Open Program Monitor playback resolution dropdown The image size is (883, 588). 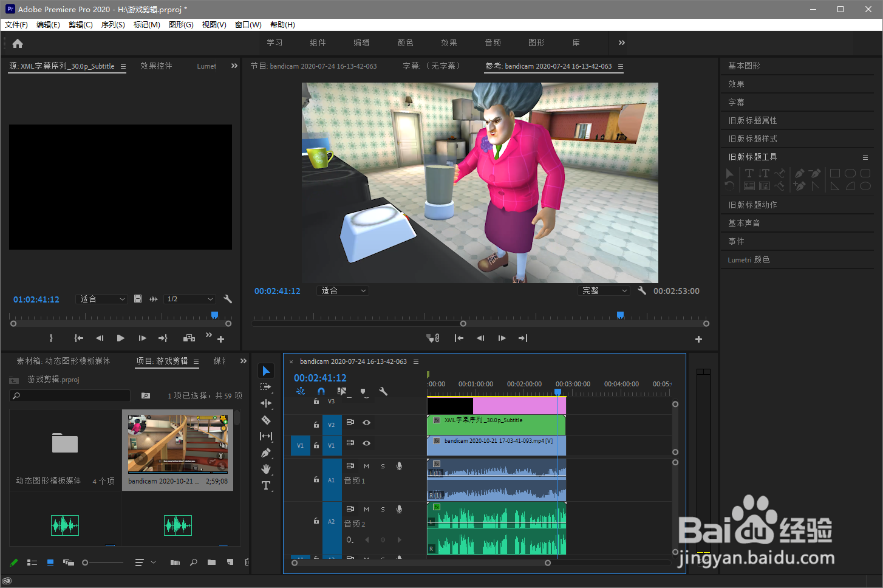click(604, 291)
